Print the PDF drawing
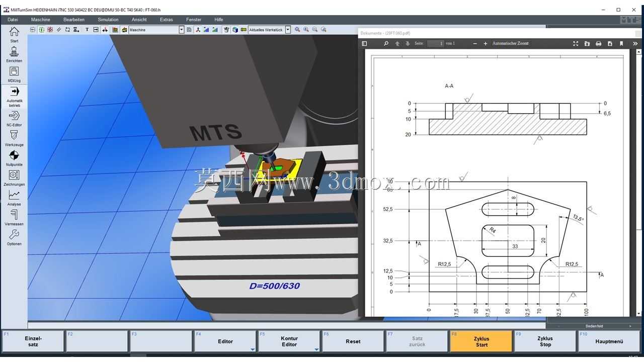The width and height of the screenshot is (644, 362). click(x=598, y=44)
